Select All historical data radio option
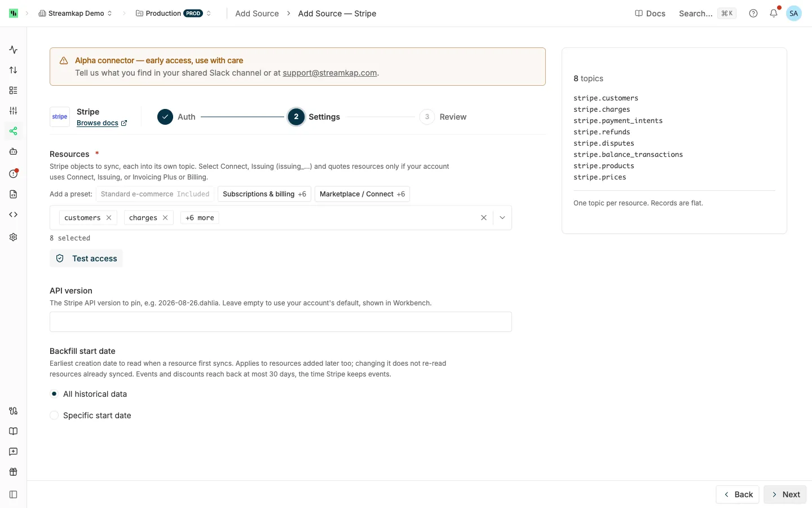The width and height of the screenshot is (812, 508). pos(54,394)
